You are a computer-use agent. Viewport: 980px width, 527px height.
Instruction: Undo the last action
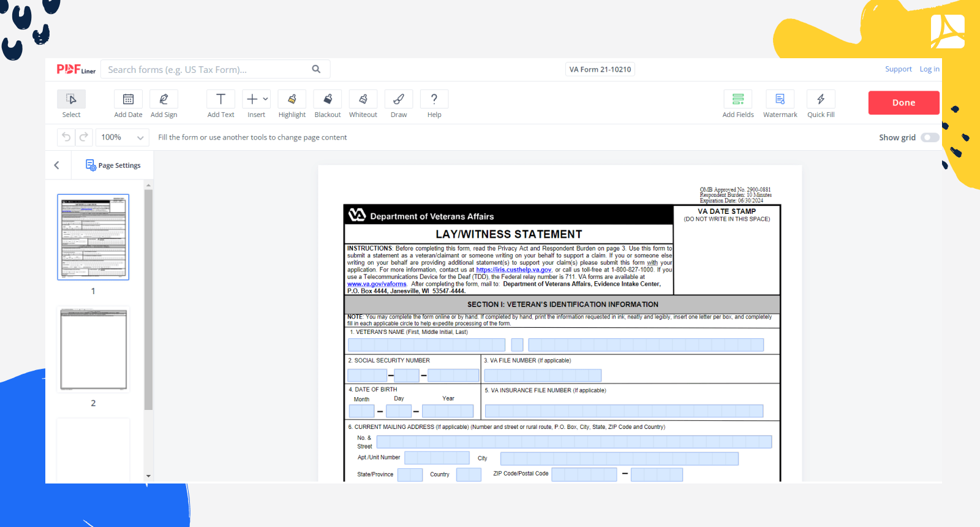66,137
